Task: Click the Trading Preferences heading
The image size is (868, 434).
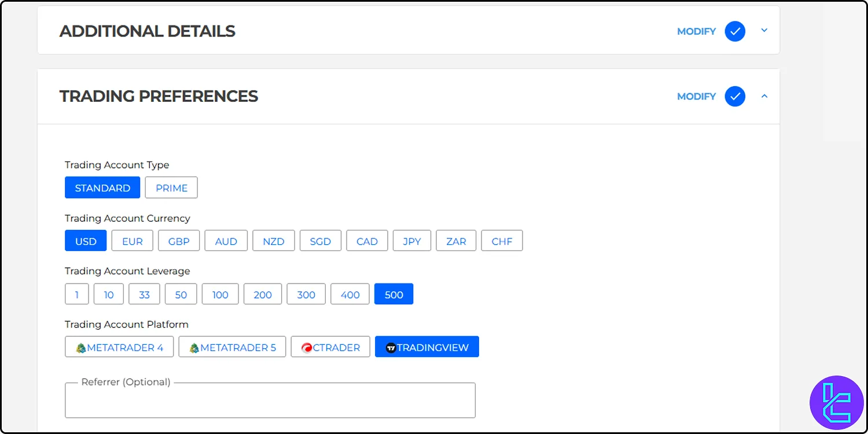Action: (159, 96)
